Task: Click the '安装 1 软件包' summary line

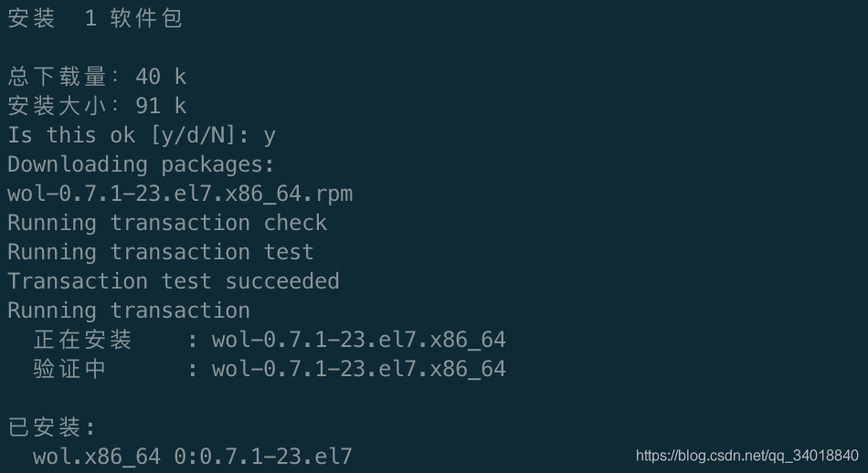Action: point(95,19)
